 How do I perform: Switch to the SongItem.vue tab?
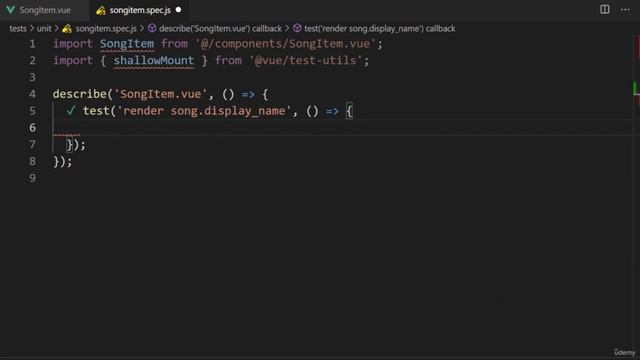[x=44, y=10]
